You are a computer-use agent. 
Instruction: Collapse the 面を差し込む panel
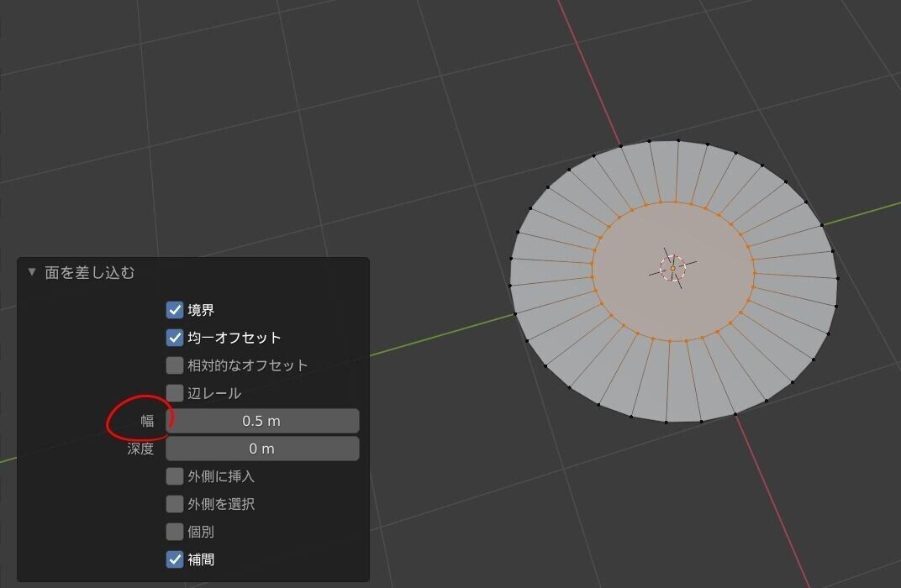pos(32,272)
